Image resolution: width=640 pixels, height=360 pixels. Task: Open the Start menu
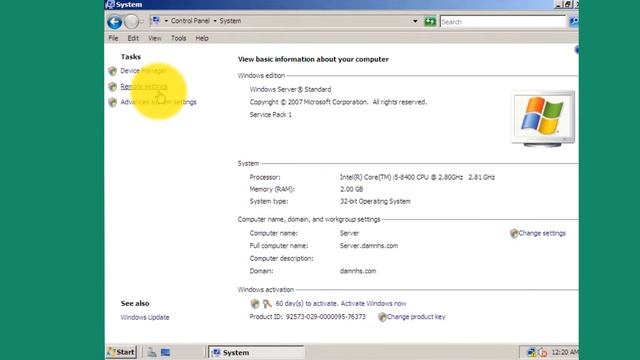coord(121,352)
